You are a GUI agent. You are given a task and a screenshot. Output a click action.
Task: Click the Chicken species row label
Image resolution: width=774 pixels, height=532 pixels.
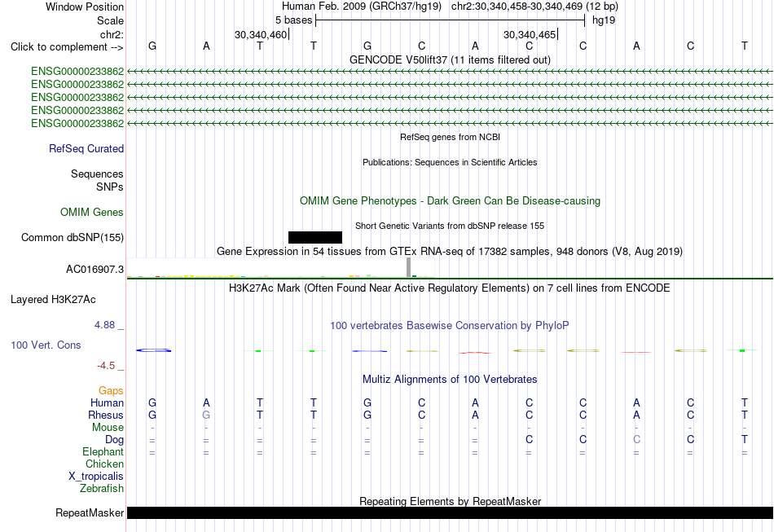tap(104, 464)
